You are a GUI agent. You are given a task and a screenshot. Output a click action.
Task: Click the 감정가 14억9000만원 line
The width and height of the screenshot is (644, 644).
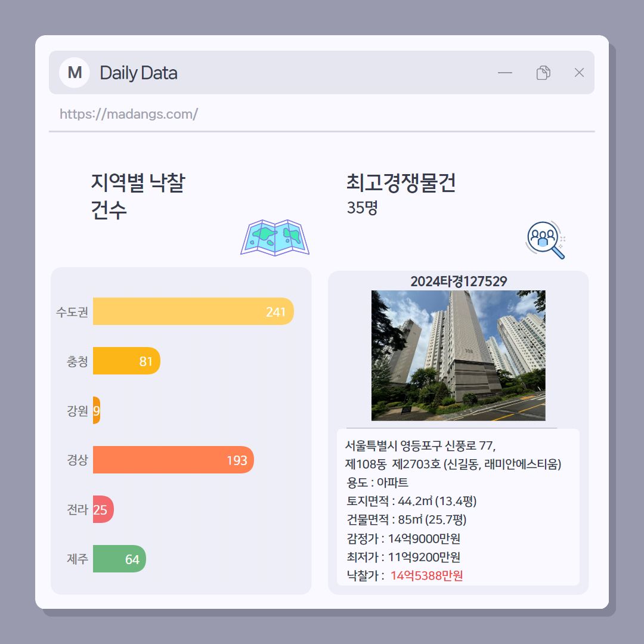point(403,538)
